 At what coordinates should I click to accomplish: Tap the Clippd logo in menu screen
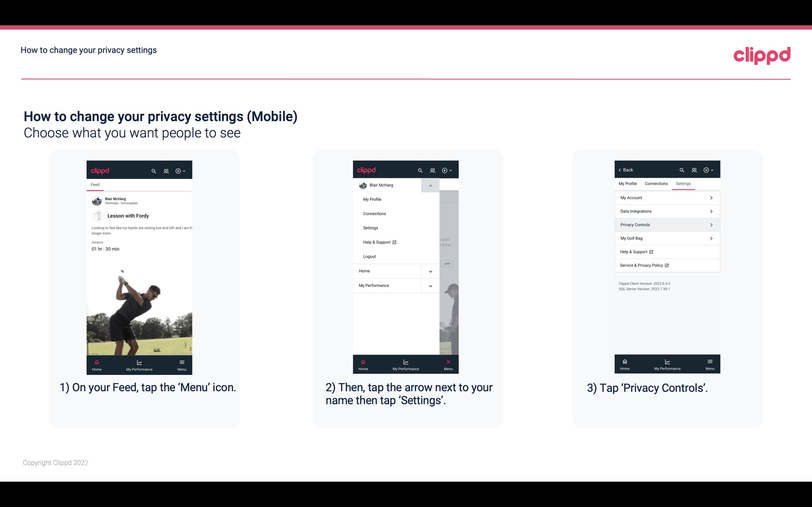pyautogui.click(x=365, y=169)
